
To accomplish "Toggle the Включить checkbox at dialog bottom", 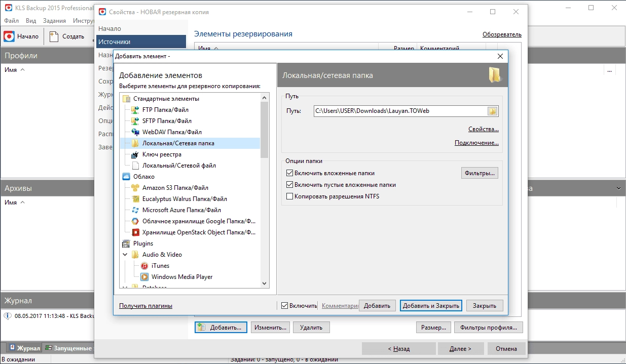I will pos(285,306).
